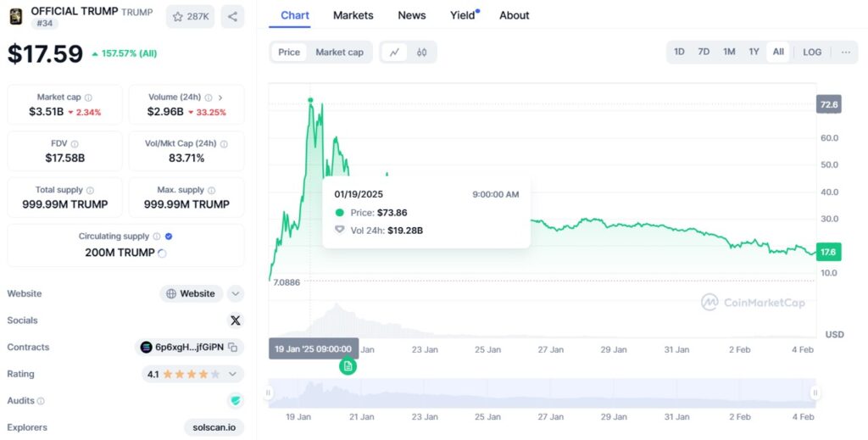
Task: Open the green document marker below chart
Action: [348, 366]
